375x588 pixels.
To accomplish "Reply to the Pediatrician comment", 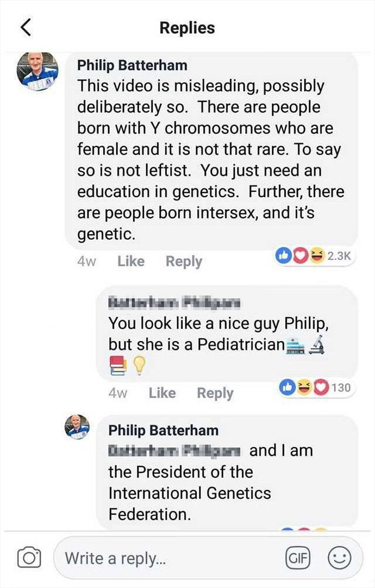I will click(x=216, y=393).
